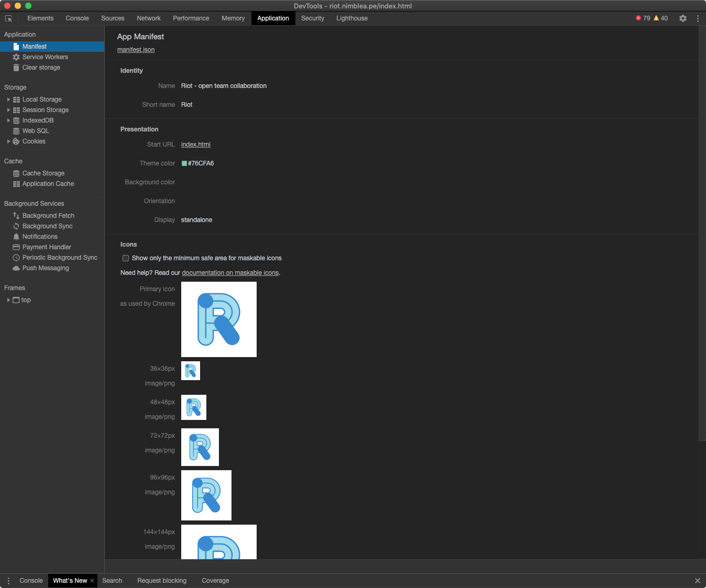Click the Payment Handler card icon
Viewport: 706px width, 588px height.
[x=16, y=247]
